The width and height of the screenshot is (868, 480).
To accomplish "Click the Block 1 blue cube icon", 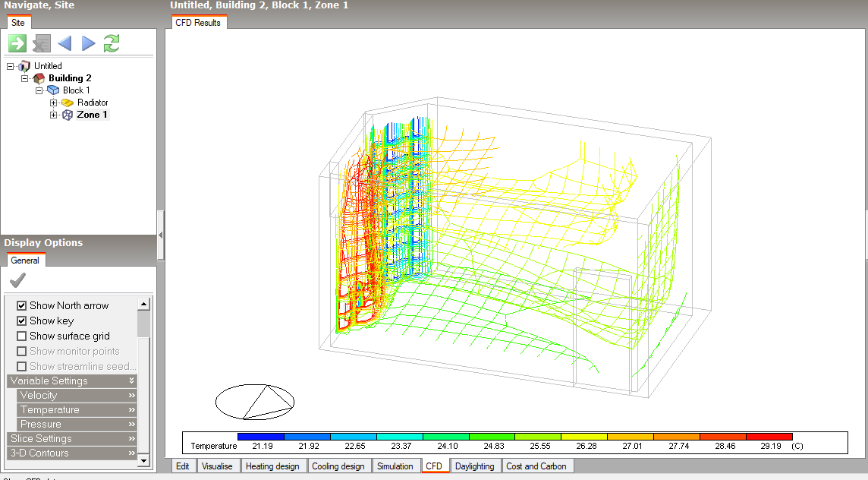I will (x=53, y=90).
